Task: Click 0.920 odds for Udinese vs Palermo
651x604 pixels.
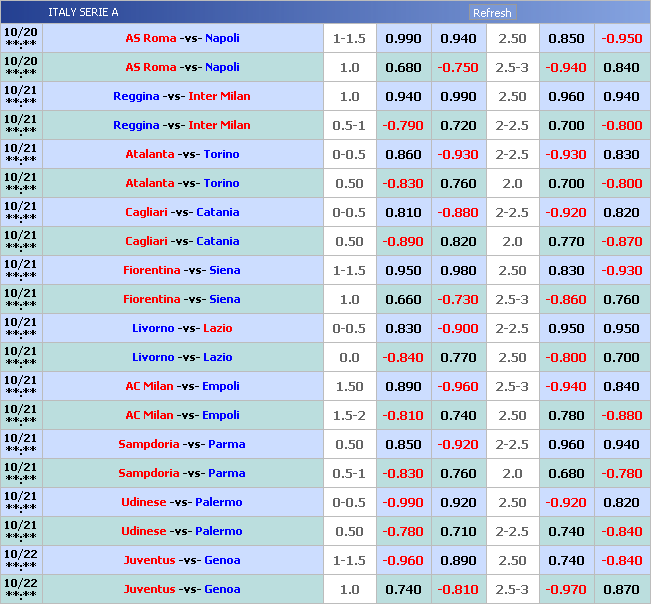Action: [x=458, y=502]
